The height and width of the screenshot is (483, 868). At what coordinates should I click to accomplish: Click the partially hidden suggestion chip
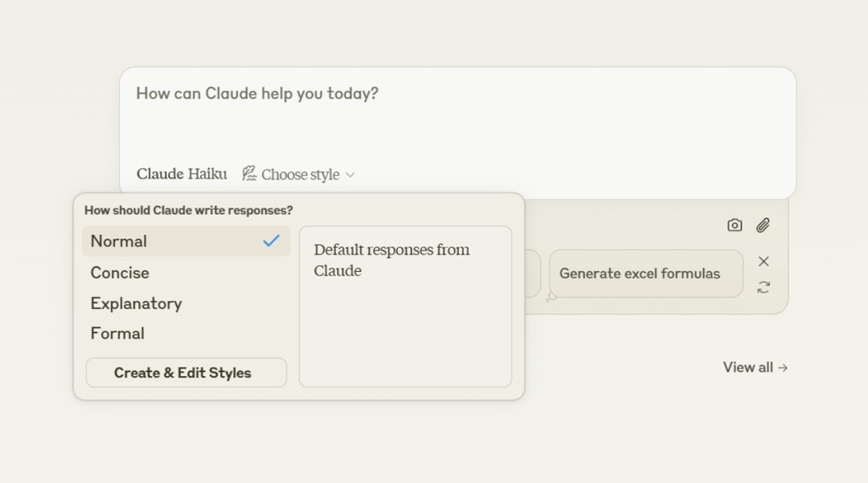point(533,274)
